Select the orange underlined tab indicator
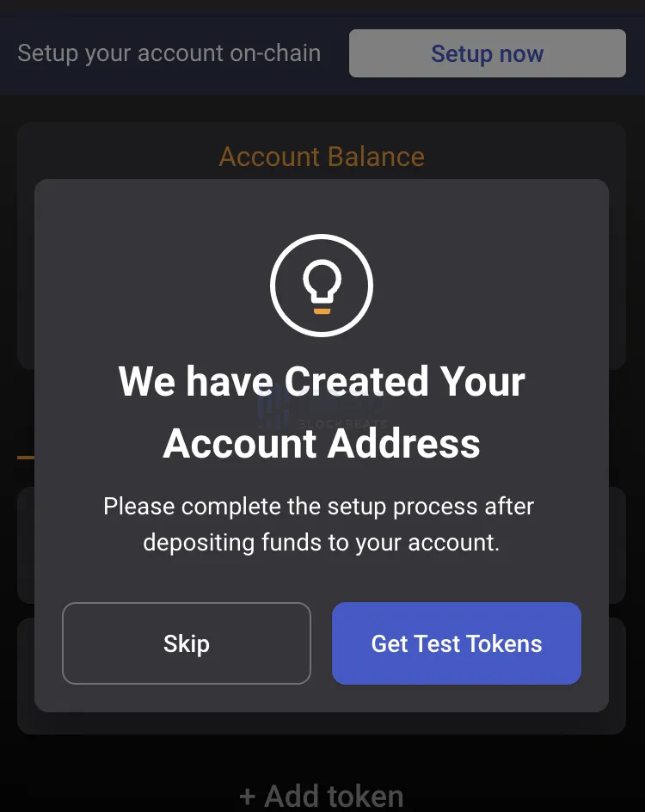Image resolution: width=645 pixels, height=812 pixels. (x=25, y=457)
